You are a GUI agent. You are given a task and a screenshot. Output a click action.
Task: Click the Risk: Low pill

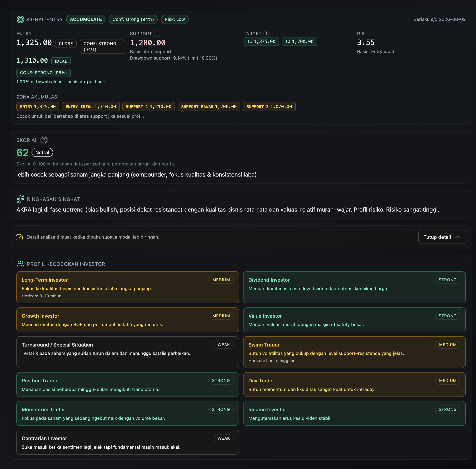point(175,19)
